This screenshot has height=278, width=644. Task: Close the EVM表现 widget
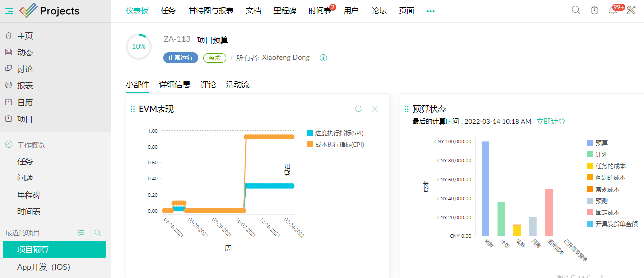tap(375, 109)
